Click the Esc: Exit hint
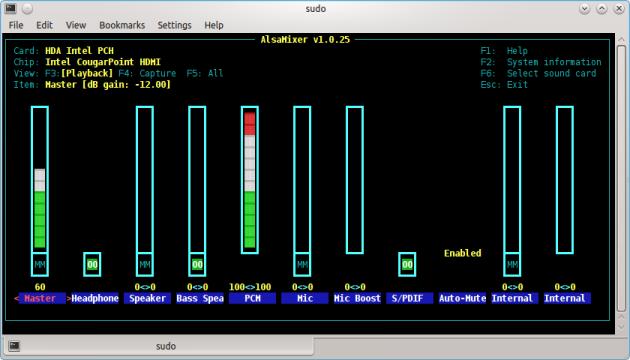Screen dimensions: 630x360 pos(504,85)
